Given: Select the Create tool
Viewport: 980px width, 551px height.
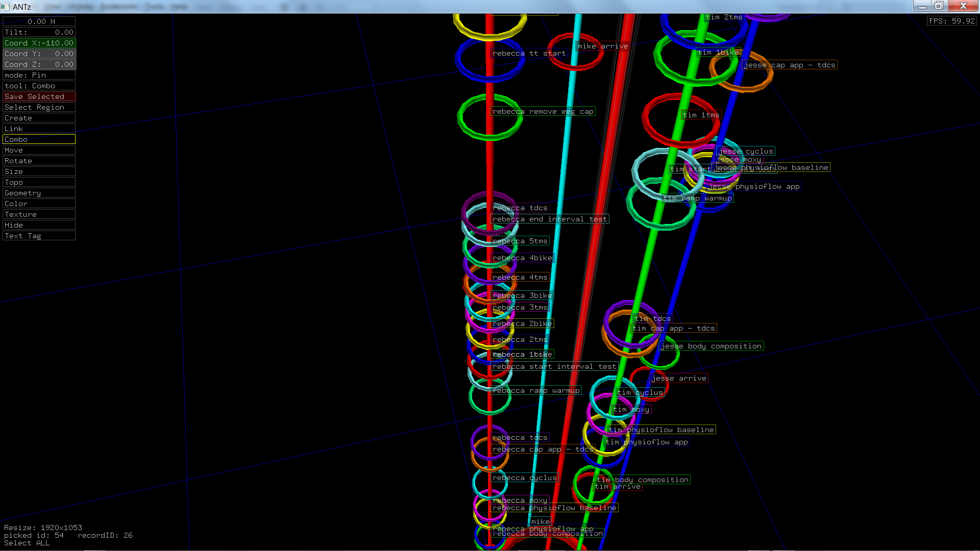Looking at the screenshot, I should (x=39, y=118).
